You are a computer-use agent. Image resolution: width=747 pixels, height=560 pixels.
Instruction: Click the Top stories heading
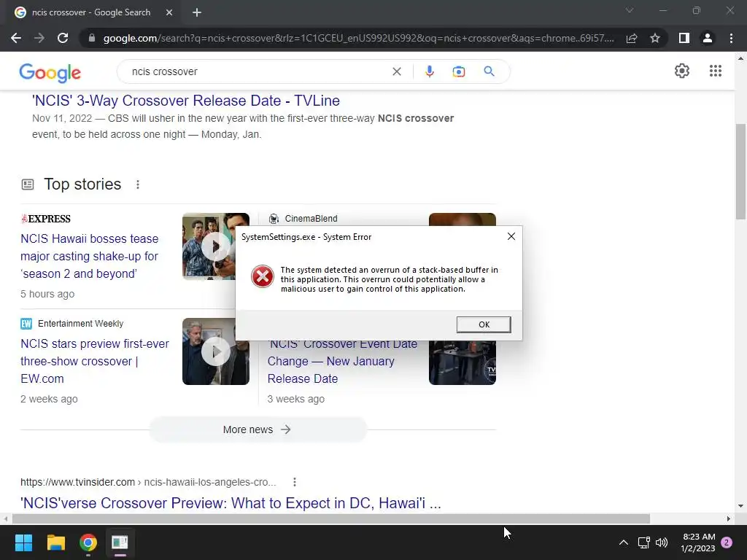point(82,184)
